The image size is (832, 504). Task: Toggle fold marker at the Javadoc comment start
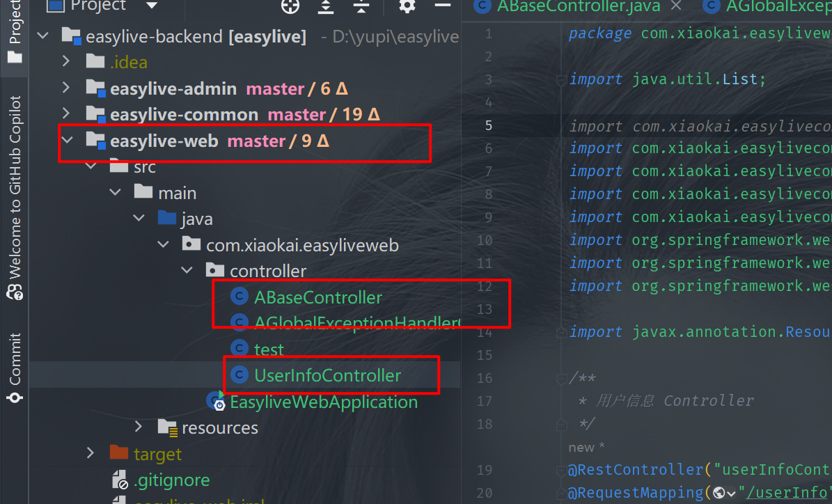point(560,379)
